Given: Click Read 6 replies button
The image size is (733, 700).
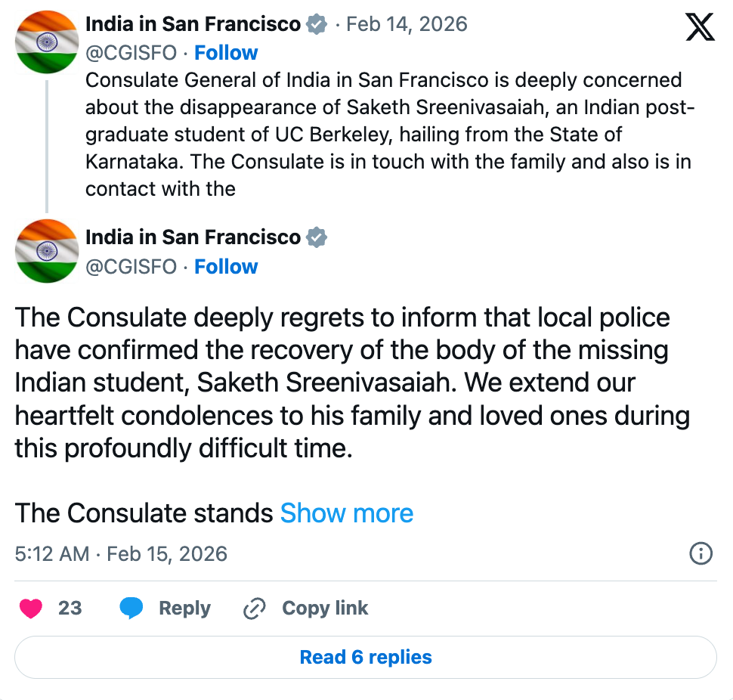Looking at the screenshot, I should click(366, 657).
